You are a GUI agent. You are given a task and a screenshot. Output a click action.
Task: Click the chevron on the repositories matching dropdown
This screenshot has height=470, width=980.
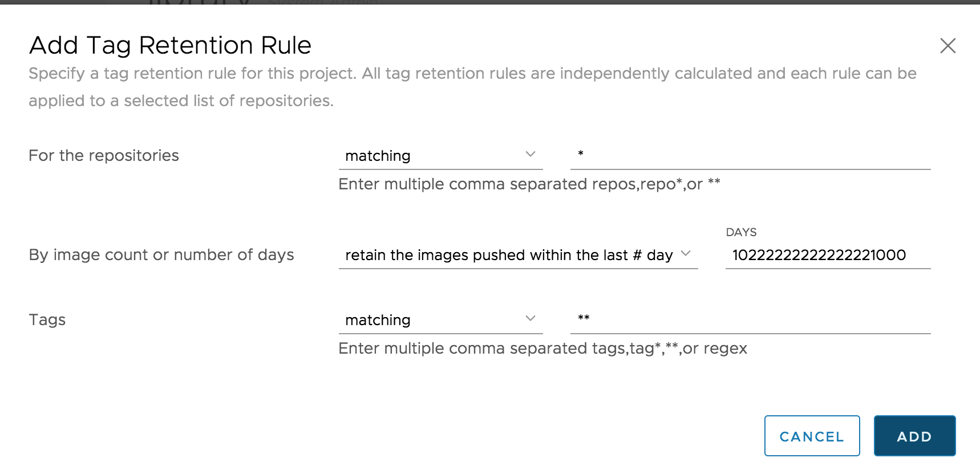tap(531, 154)
